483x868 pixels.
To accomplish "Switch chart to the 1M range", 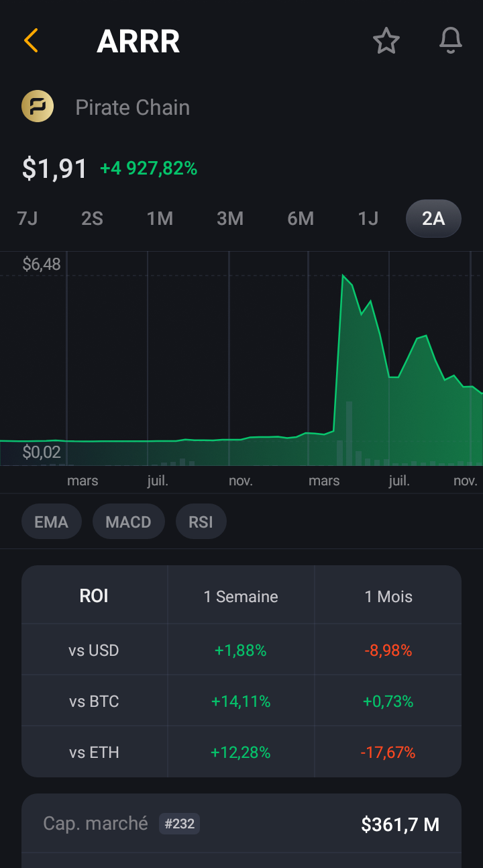I will click(160, 218).
